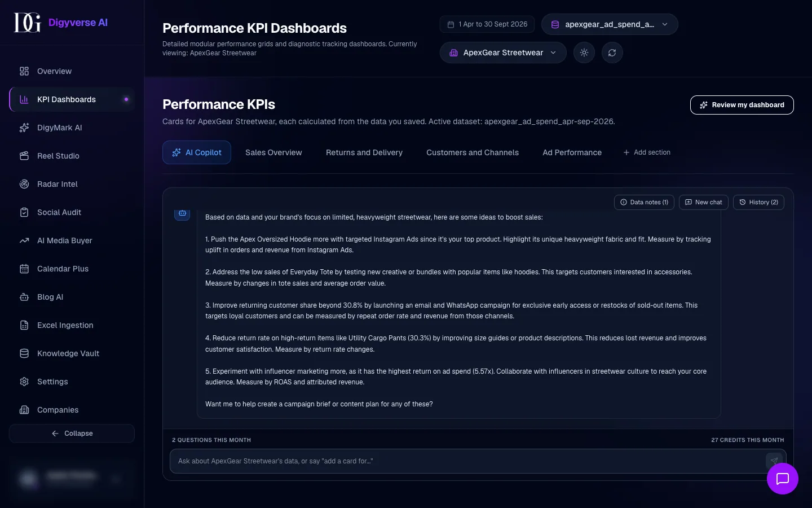812x508 pixels.
Task: Navigate to Blog AI
Action: pyautogui.click(x=72, y=297)
